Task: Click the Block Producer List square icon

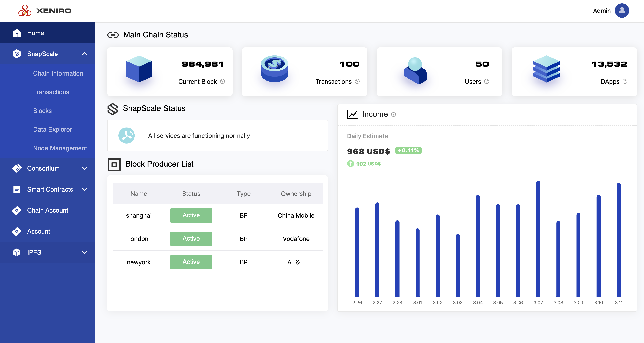Action: click(x=114, y=164)
